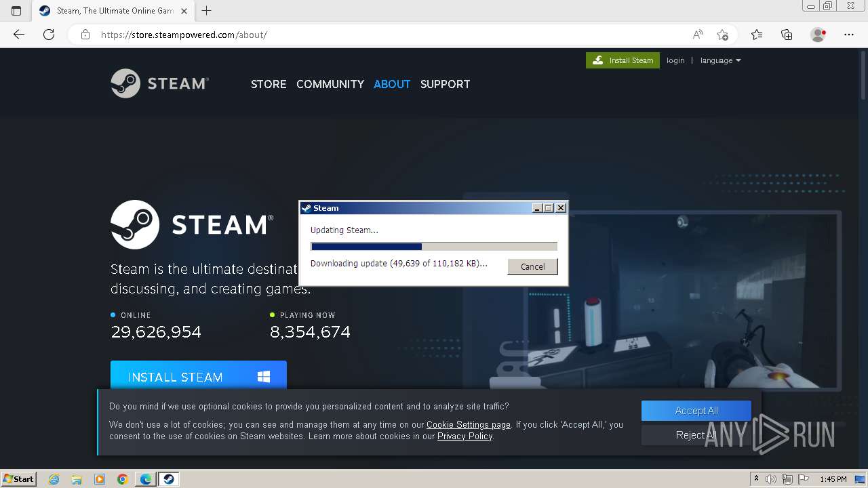Launch Chrome from taskbar
The height and width of the screenshot is (488, 868).
coord(122,479)
